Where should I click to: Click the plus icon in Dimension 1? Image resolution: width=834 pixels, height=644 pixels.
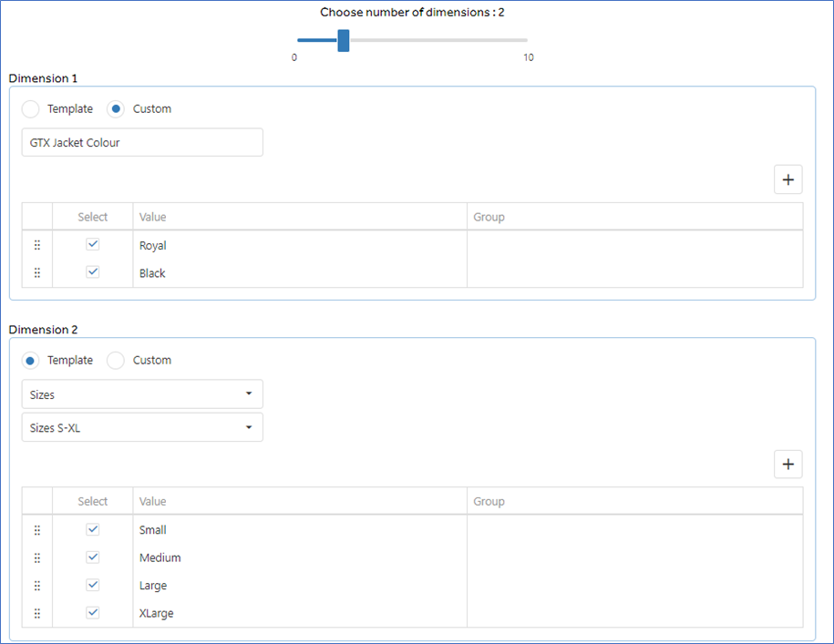pos(788,179)
